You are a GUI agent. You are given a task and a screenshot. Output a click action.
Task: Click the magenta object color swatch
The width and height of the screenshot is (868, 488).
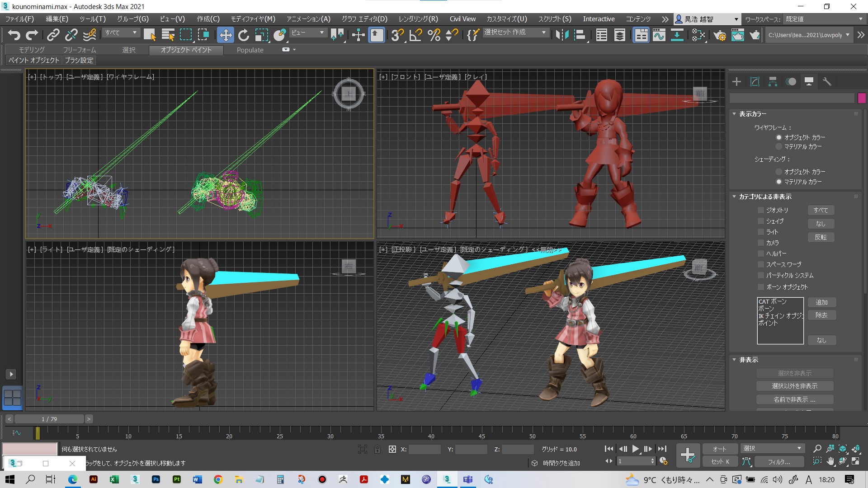tap(862, 98)
